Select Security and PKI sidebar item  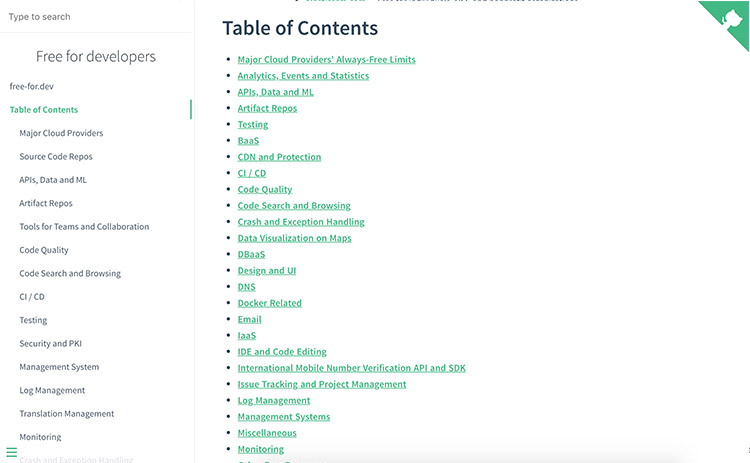point(51,344)
